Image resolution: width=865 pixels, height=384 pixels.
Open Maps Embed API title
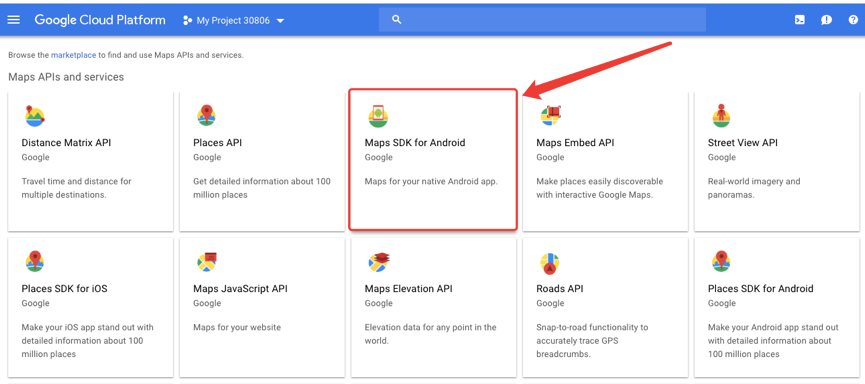tap(575, 143)
